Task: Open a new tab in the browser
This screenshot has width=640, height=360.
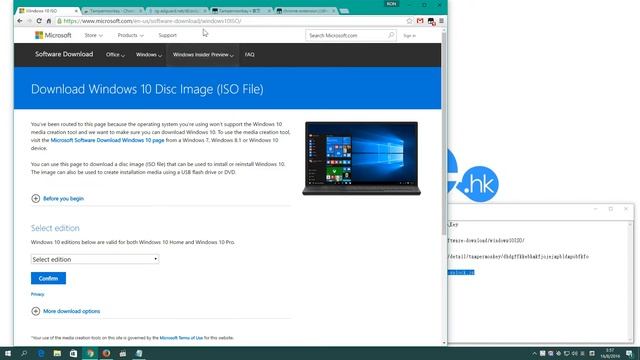Action: pyautogui.click(x=344, y=11)
